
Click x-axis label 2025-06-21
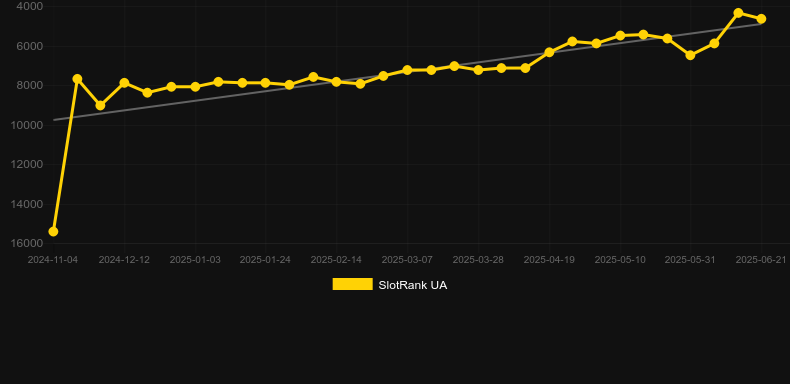pyautogui.click(x=761, y=260)
